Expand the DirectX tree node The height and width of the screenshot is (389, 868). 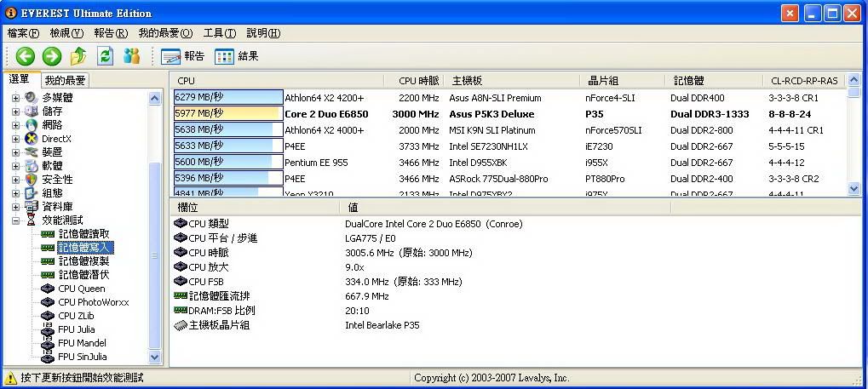point(15,139)
